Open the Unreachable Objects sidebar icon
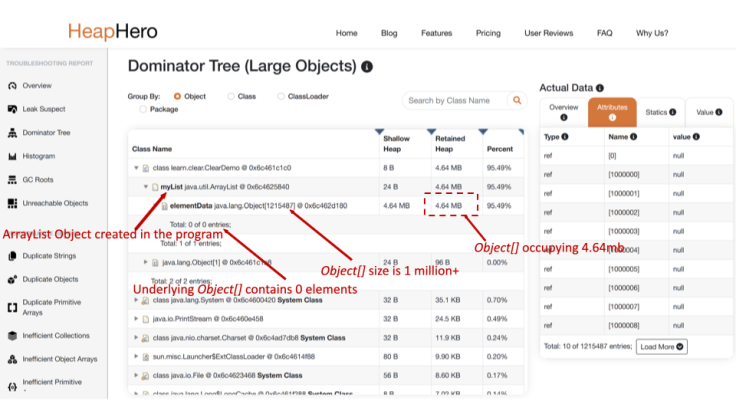 [x=13, y=203]
